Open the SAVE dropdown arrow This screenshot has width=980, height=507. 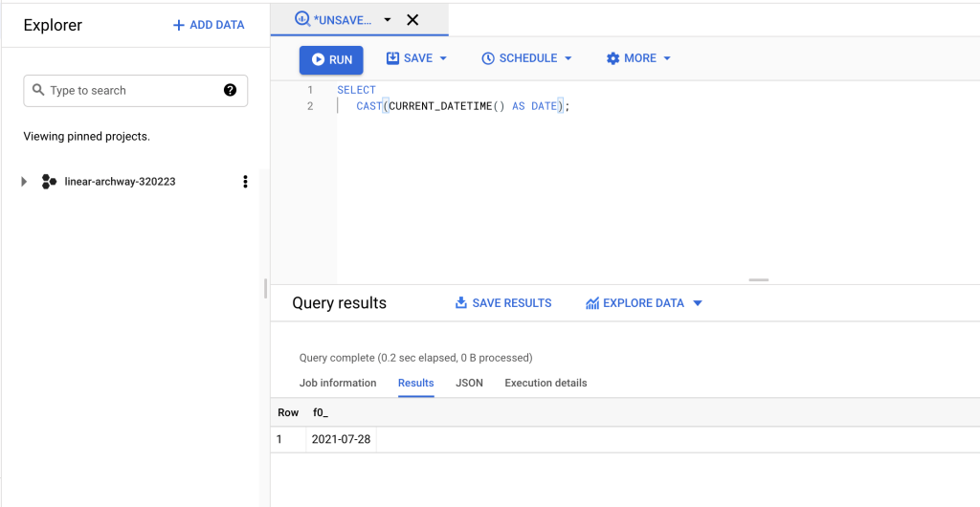point(444,58)
